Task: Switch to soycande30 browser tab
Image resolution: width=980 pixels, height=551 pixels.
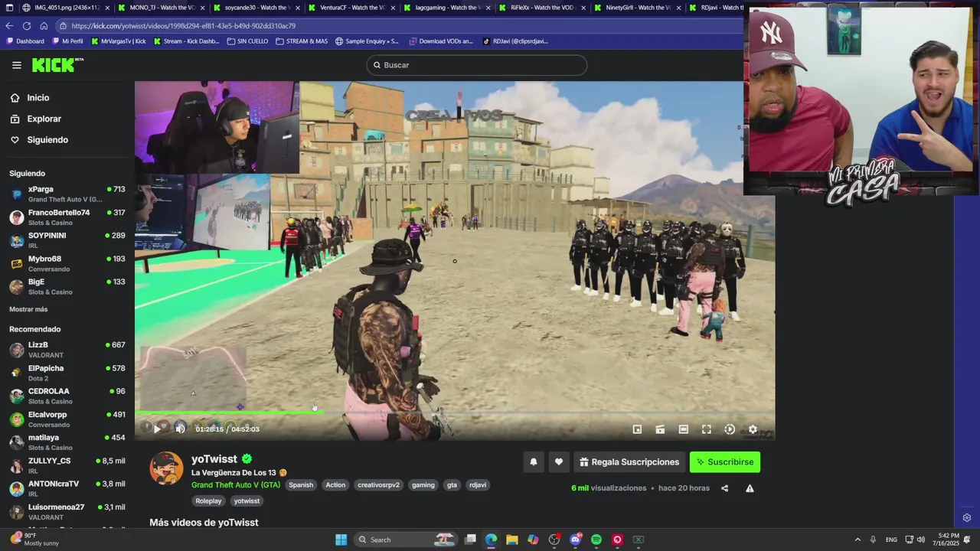Action: (x=256, y=8)
